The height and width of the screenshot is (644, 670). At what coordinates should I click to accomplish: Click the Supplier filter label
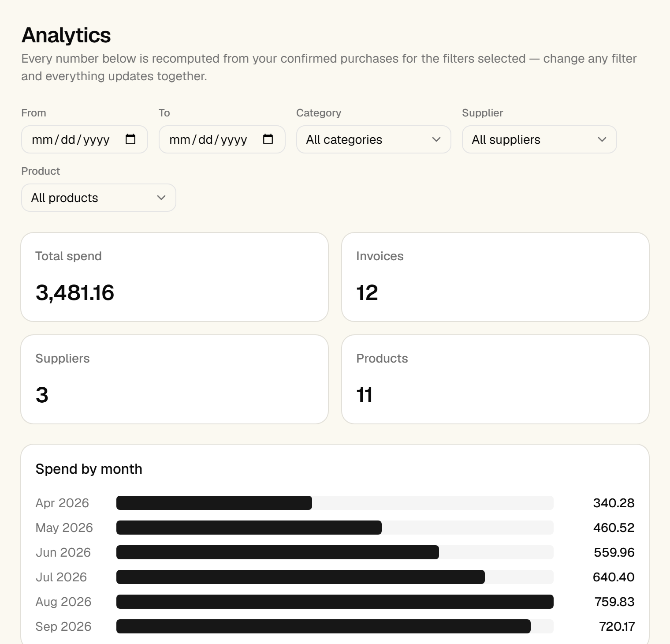[482, 113]
